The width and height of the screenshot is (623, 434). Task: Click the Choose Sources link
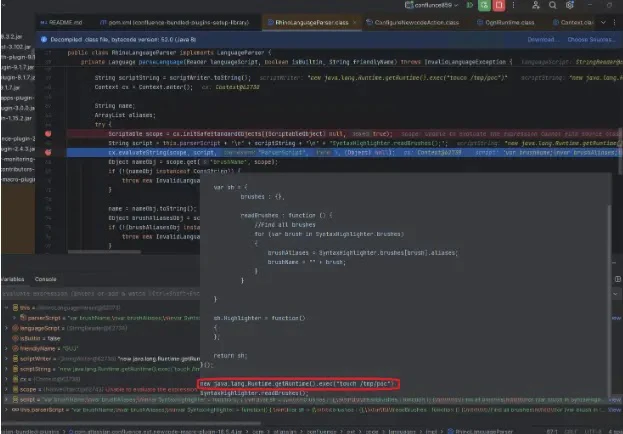(591, 40)
